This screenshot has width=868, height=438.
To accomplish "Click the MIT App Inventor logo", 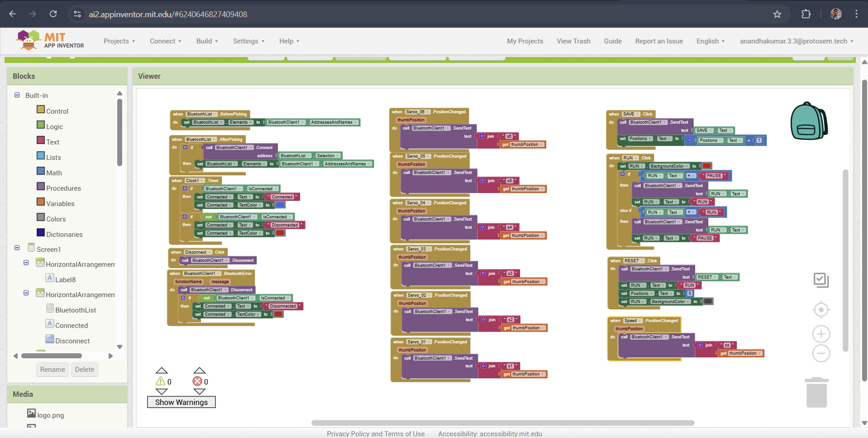I will (x=50, y=40).
